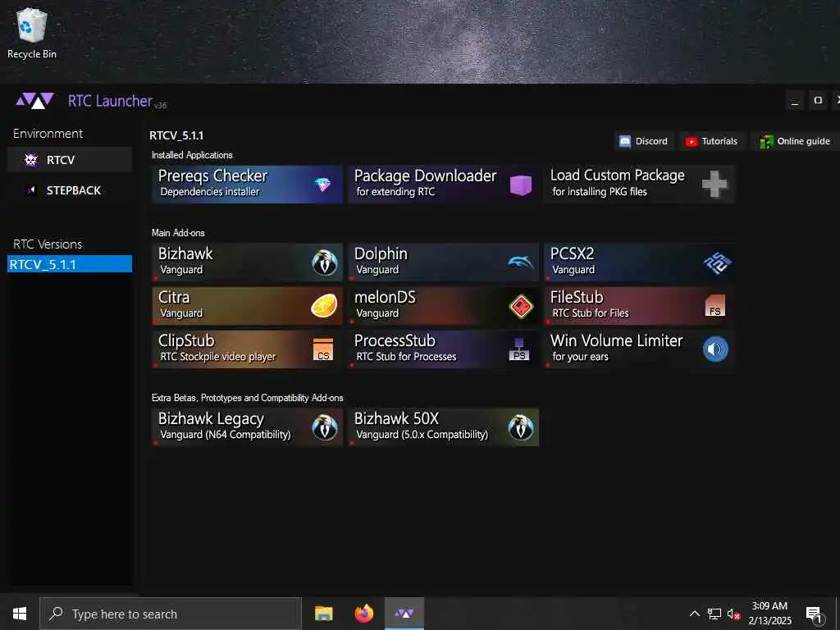The image size is (840, 630).
Task: Select the Recycle Bin desktop icon
Action: (32, 34)
